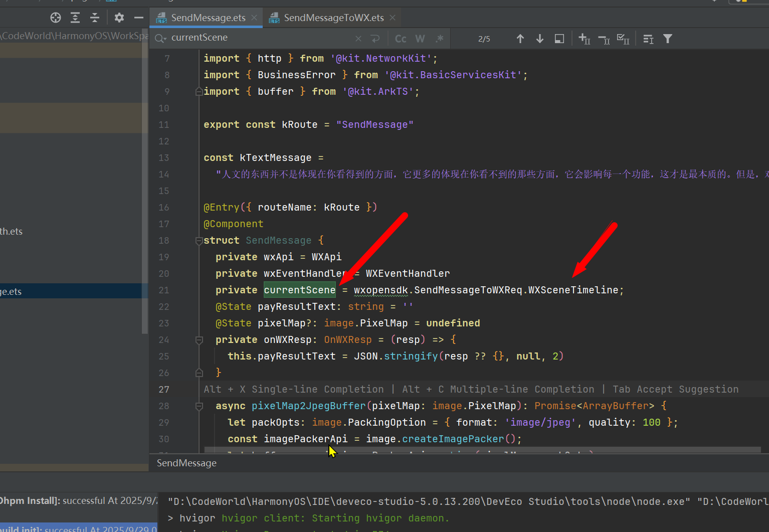Switch to SendMessageToWX.ets tab

334,18
